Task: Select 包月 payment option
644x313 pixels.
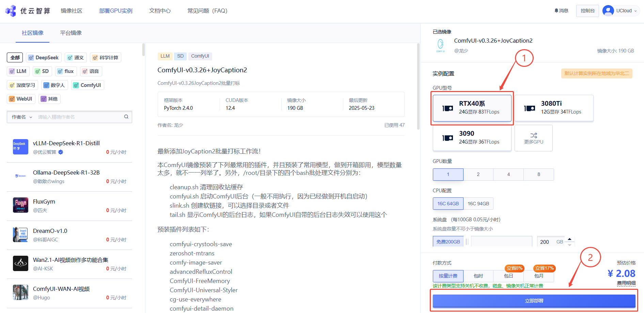Action: coord(539,276)
